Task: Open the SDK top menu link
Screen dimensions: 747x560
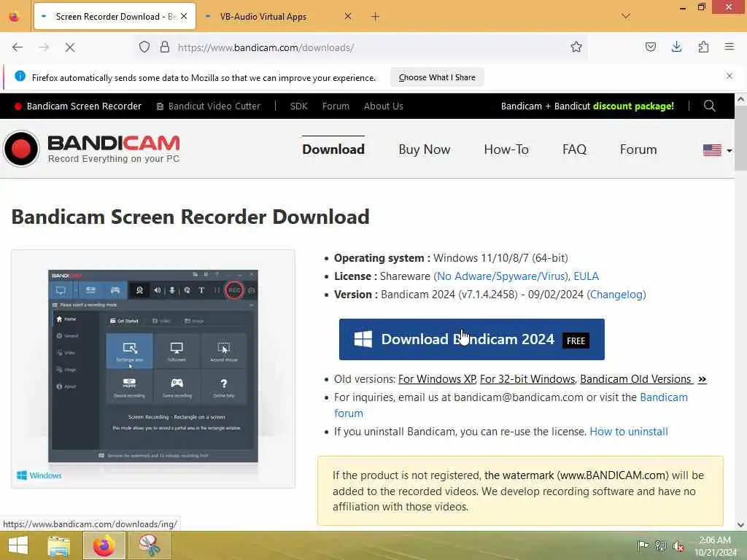Action: pos(298,106)
